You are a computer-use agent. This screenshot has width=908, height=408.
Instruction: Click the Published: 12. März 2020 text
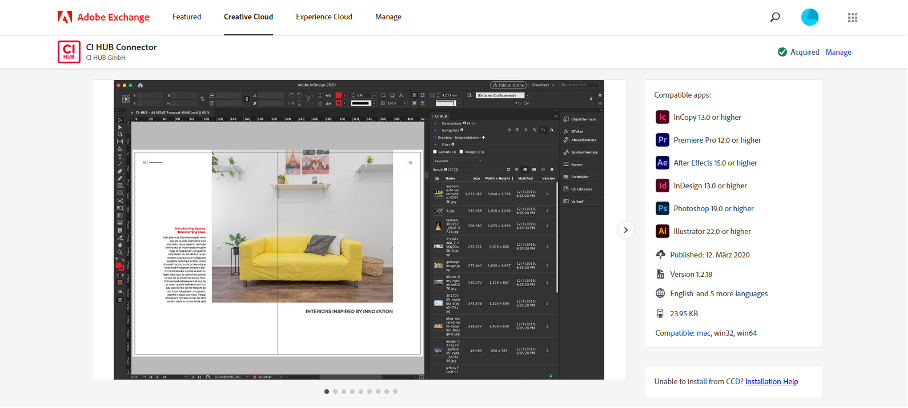click(710, 255)
